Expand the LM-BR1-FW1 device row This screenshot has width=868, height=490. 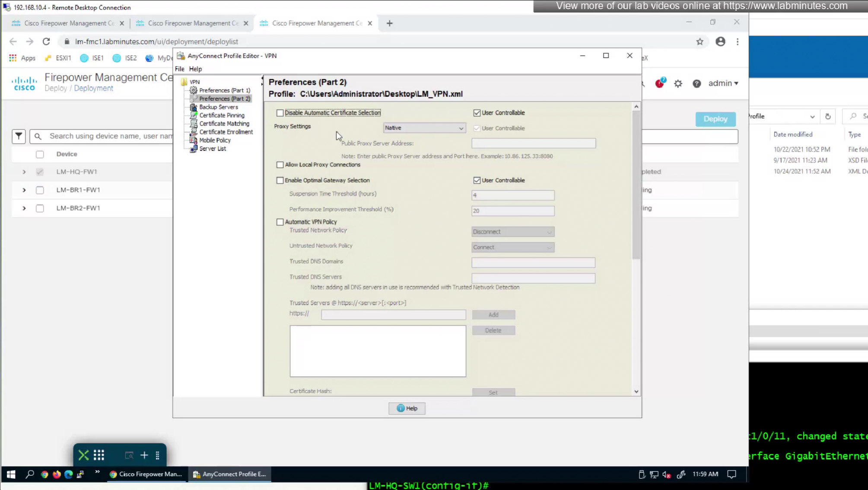coord(24,190)
